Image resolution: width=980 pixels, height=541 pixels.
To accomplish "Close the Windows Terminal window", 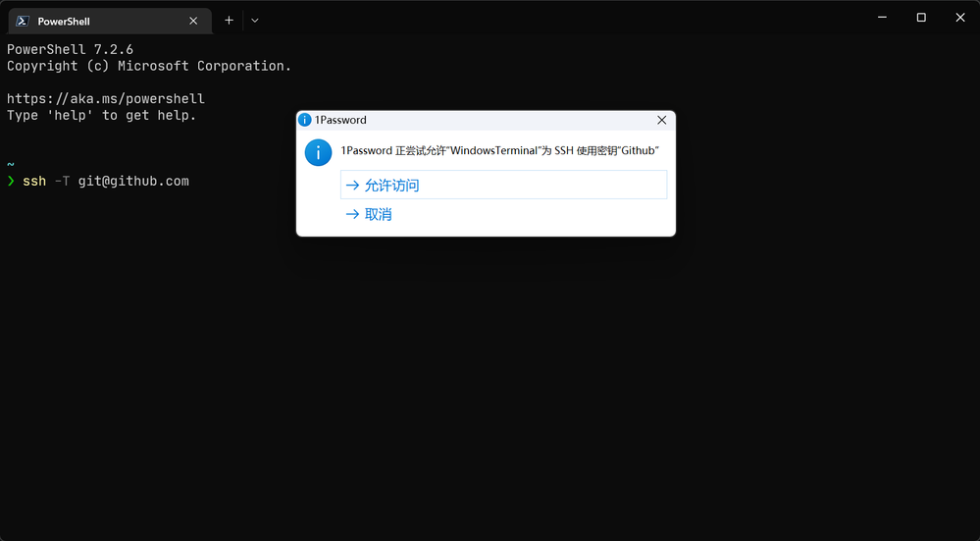I will tap(959, 18).
